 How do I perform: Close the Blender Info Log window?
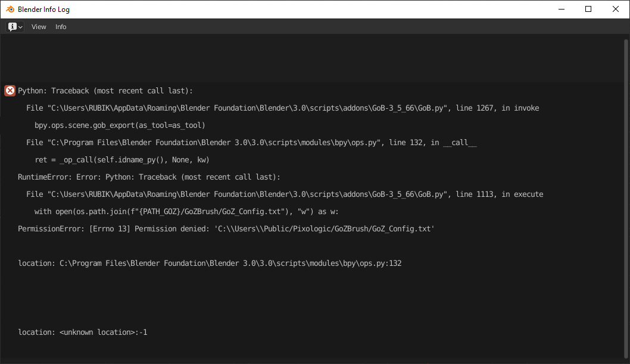coord(616,9)
